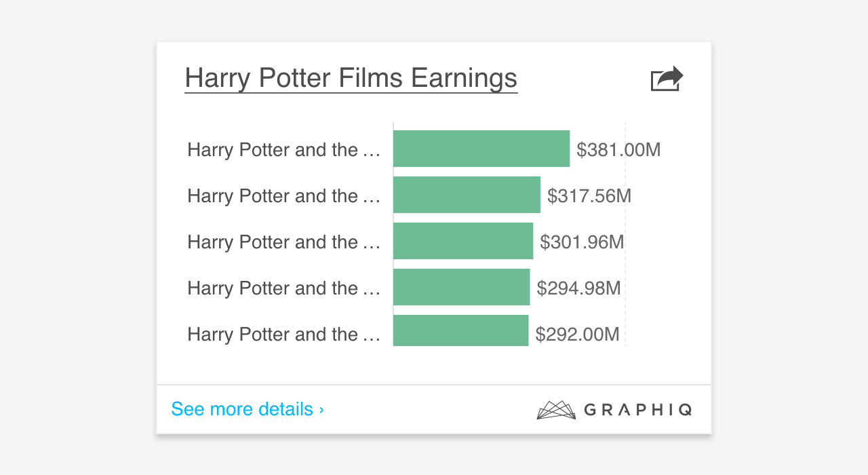Click the film name beside $294.98M bar
The image size is (868, 475).
283,288
